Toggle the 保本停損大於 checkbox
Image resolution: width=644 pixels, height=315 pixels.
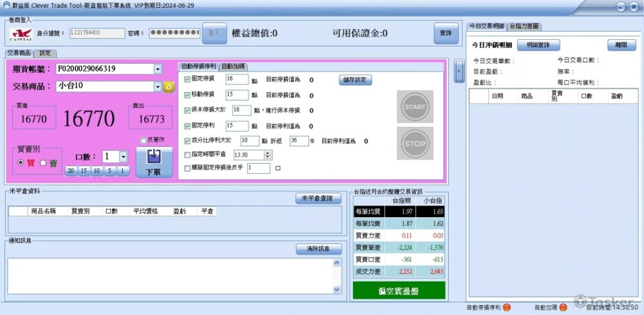pos(187,110)
